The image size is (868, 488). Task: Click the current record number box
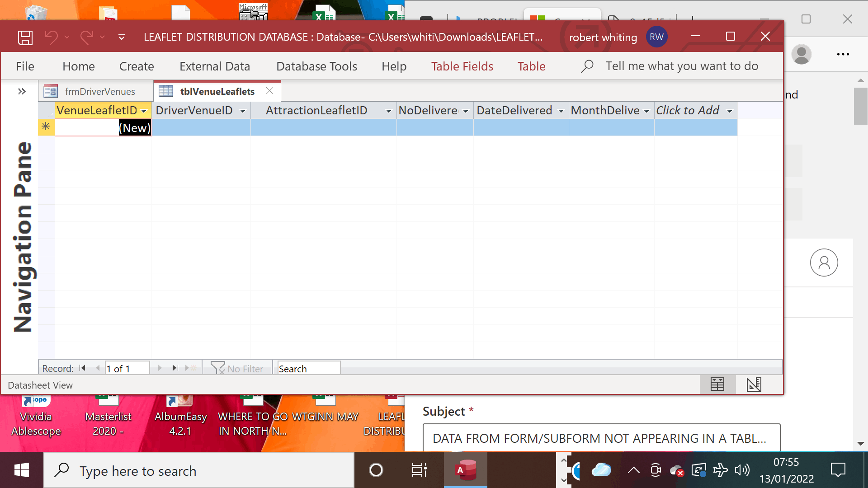click(127, 368)
